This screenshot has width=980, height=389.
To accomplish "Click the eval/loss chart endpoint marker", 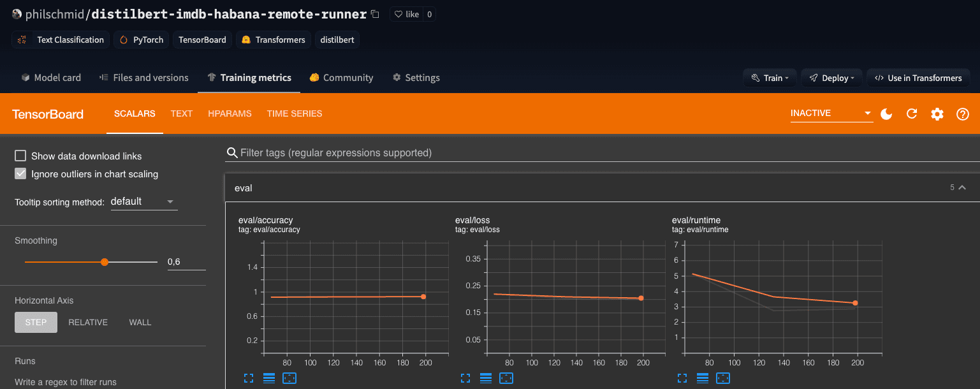I will (641, 298).
